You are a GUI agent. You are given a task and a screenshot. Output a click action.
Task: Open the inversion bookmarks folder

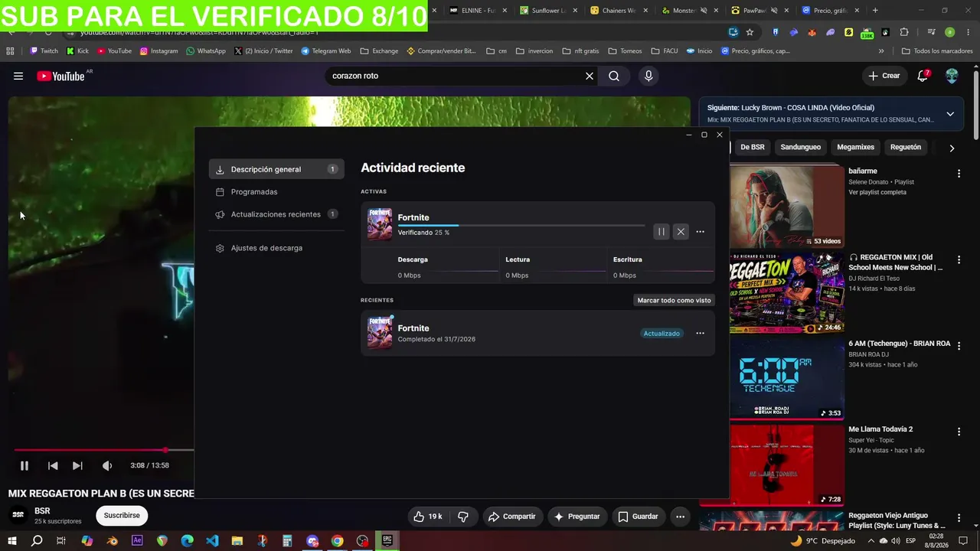tap(534, 51)
